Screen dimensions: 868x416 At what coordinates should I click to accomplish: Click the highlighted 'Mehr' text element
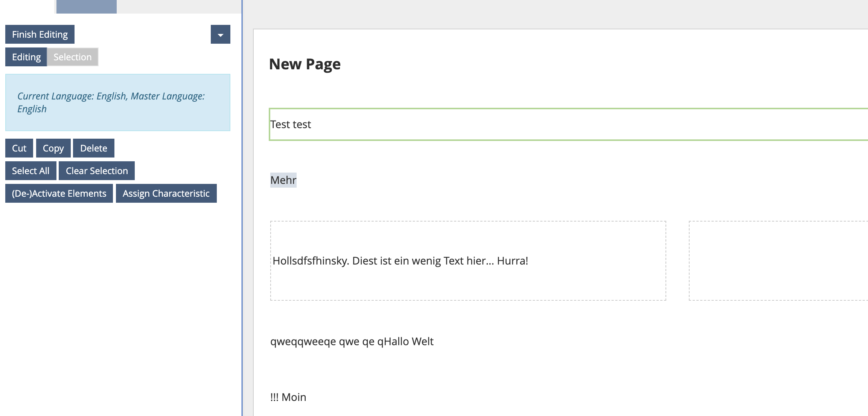283,180
